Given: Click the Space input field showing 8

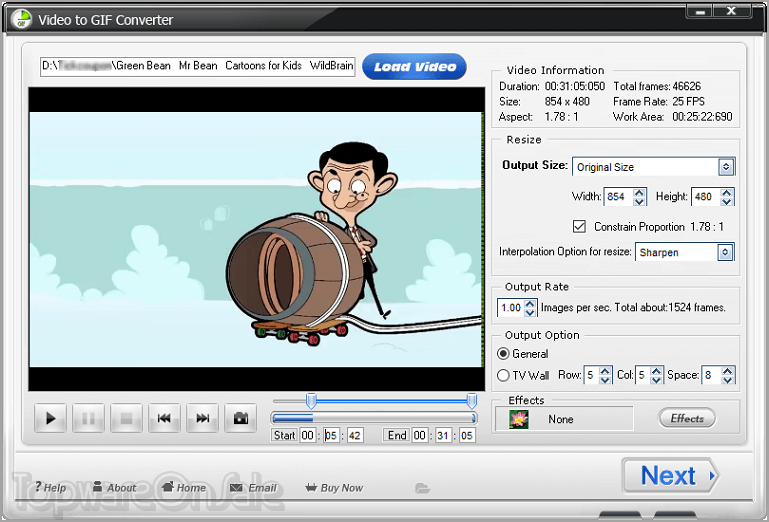Looking at the screenshot, I should (712, 375).
